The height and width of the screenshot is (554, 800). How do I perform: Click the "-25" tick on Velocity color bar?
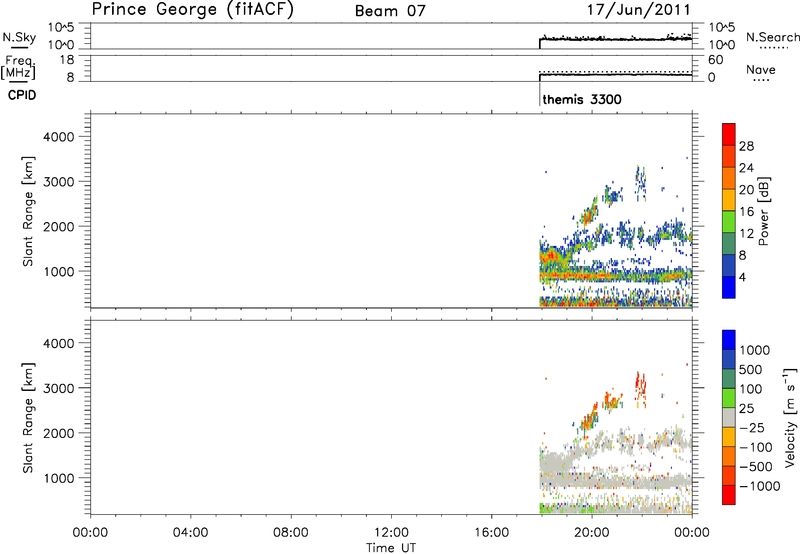pyautogui.click(x=754, y=427)
